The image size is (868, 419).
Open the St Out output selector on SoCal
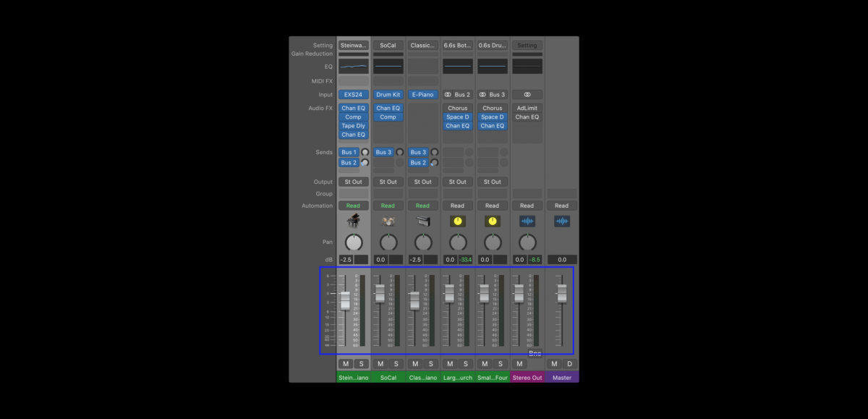tap(388, 182)
